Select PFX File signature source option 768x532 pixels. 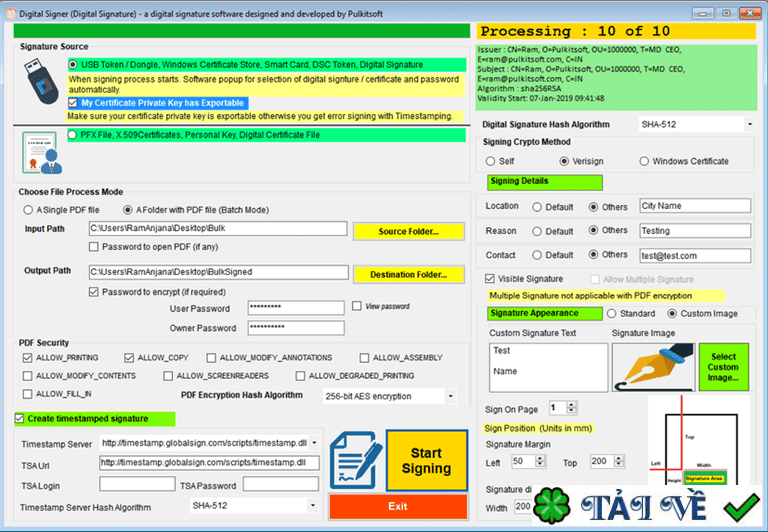point(72,135)
